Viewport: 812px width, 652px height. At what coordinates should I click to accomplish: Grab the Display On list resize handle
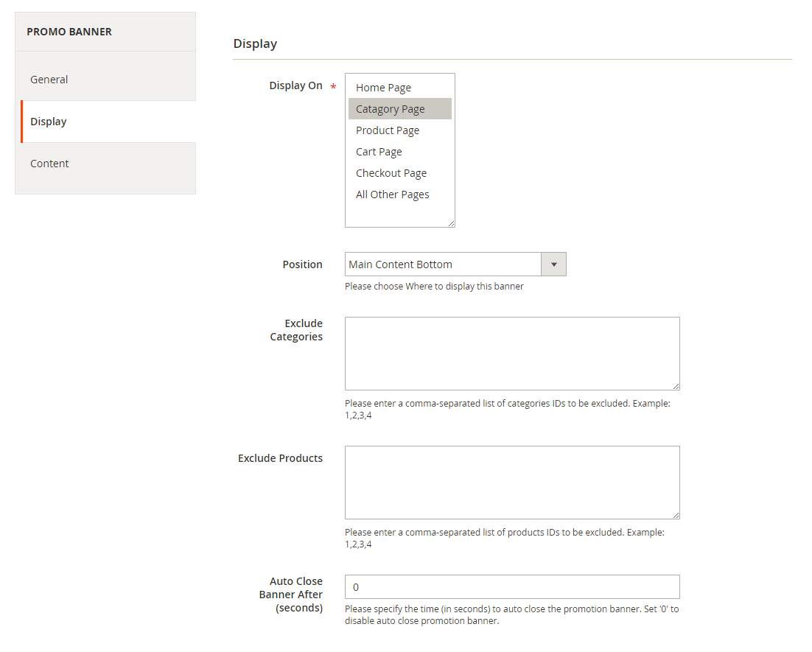coord(451,223)
